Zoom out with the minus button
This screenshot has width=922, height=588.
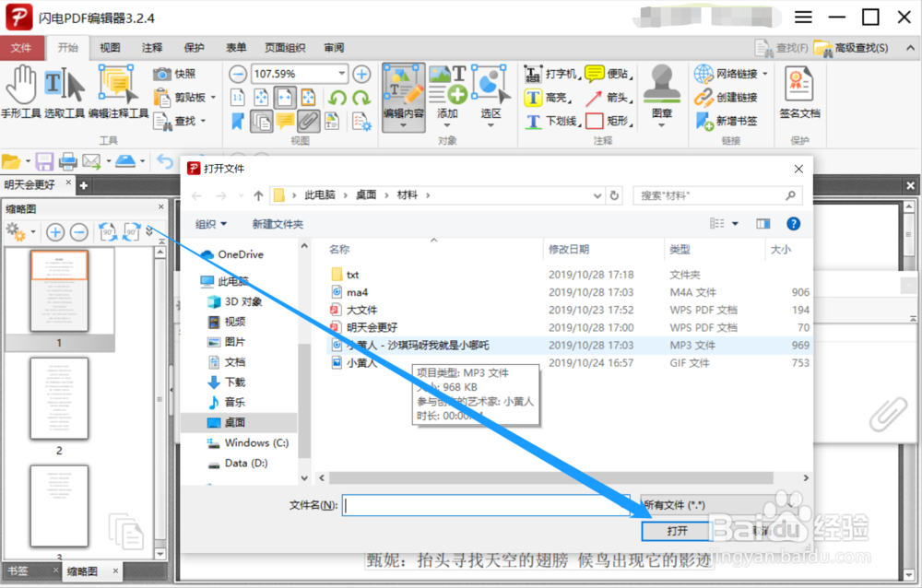[x=238, y=74]
